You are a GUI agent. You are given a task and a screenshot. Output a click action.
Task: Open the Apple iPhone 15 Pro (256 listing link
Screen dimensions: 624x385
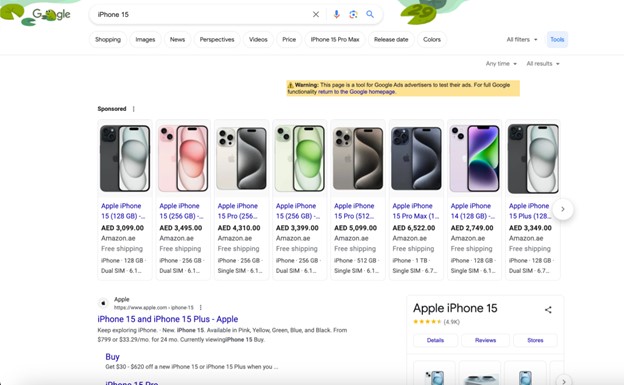238,211
